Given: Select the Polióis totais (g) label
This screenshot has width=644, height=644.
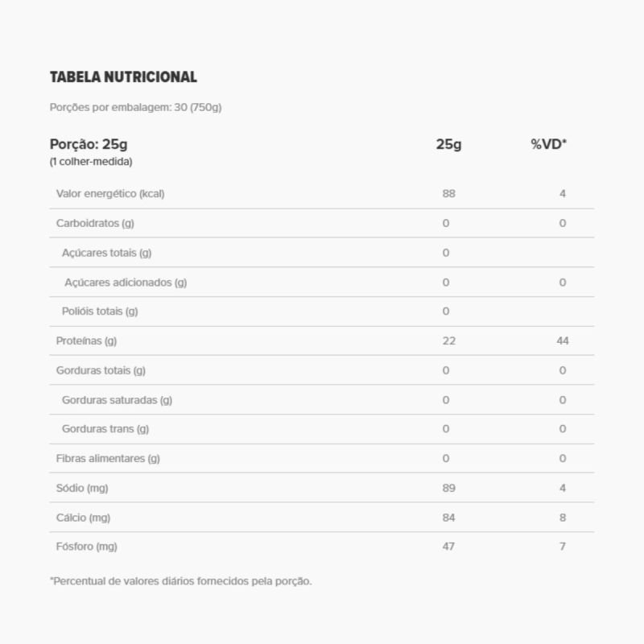Looking at the screenshot, I should click(100, 311).
